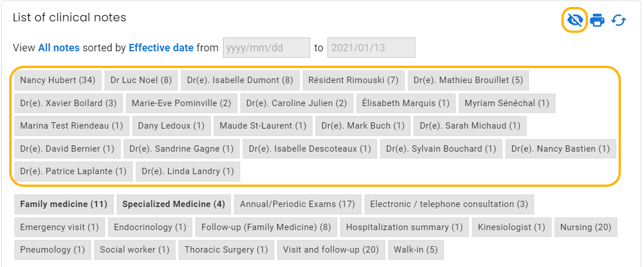644x267 pixels.
Task: Filter by Élisabeth Marquis (1)
Action: 406,103
